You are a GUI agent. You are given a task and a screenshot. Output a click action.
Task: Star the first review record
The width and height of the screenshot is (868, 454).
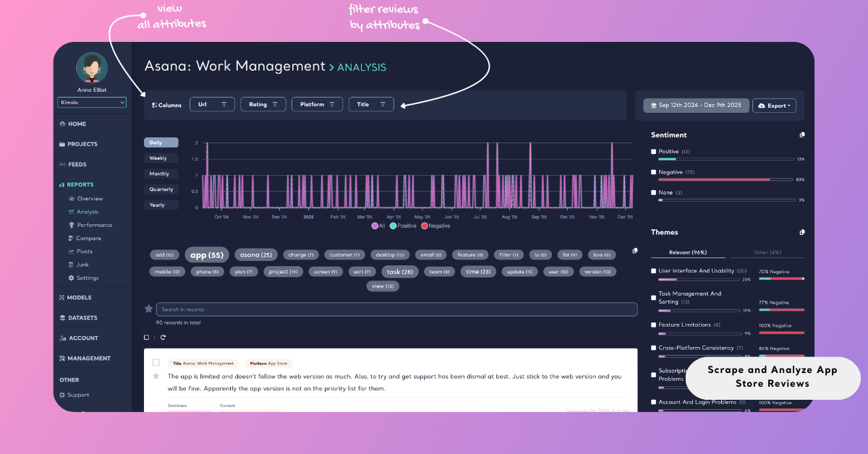156,377
